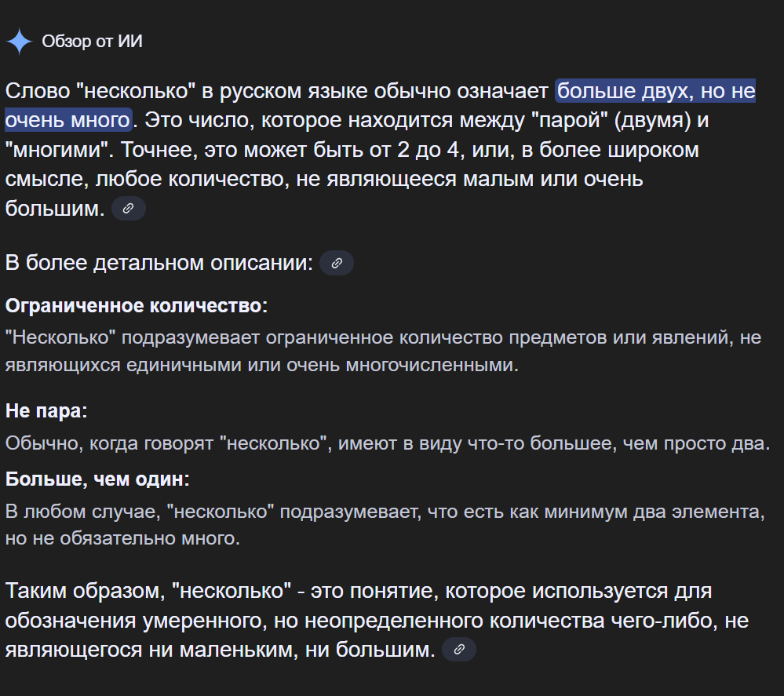Select the "Ограниченное количество:" heading
Screen dimensions: 784x696
tap(137, 305)
